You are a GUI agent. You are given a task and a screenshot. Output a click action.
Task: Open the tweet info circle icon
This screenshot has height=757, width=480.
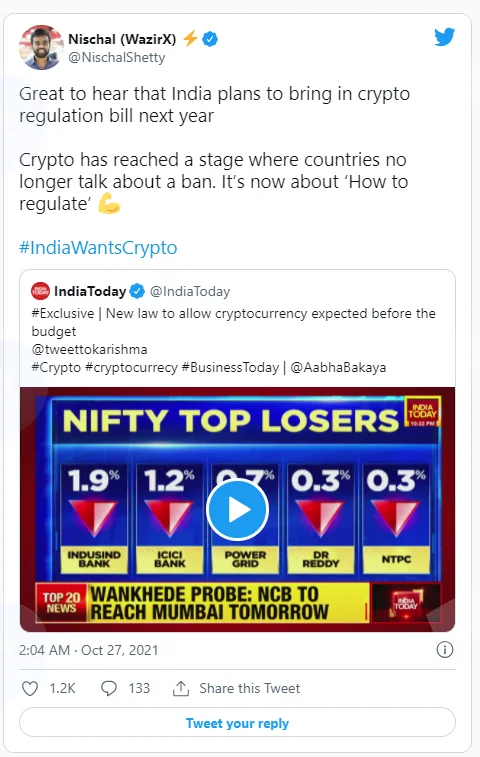coord(445,649)
